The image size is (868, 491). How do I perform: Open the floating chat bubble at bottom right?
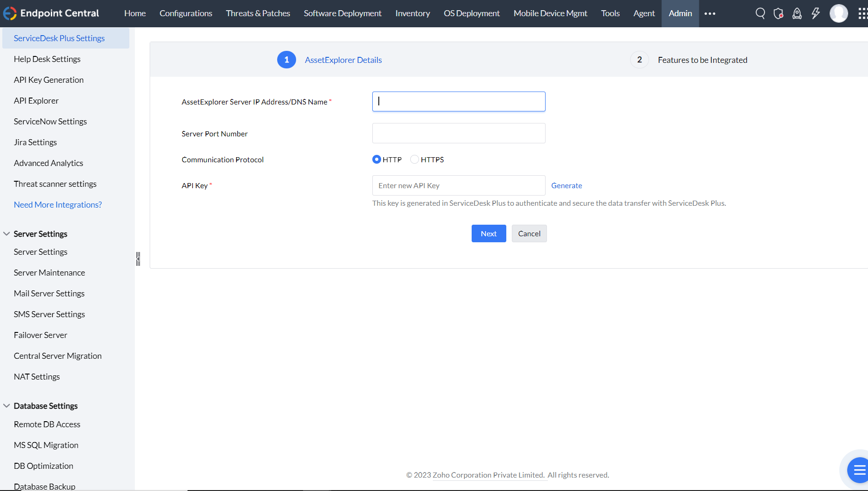pos(858,470)
